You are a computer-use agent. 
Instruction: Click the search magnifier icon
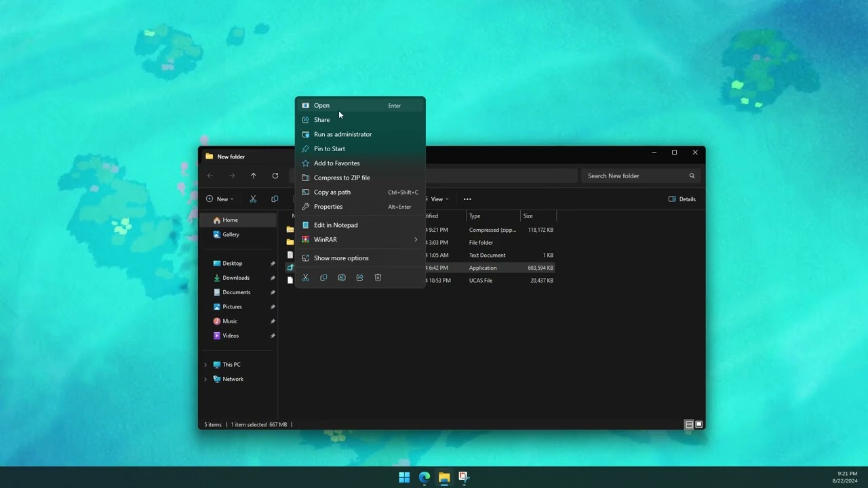692,176
